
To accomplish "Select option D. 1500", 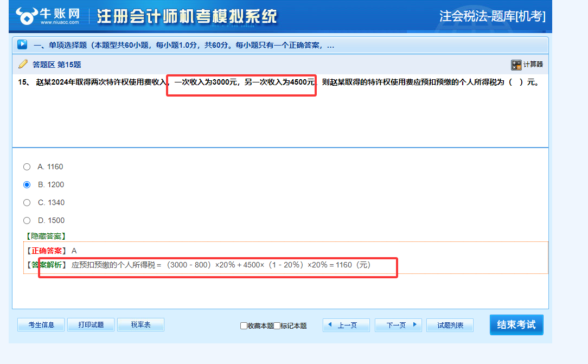I will tap(27, 220).
